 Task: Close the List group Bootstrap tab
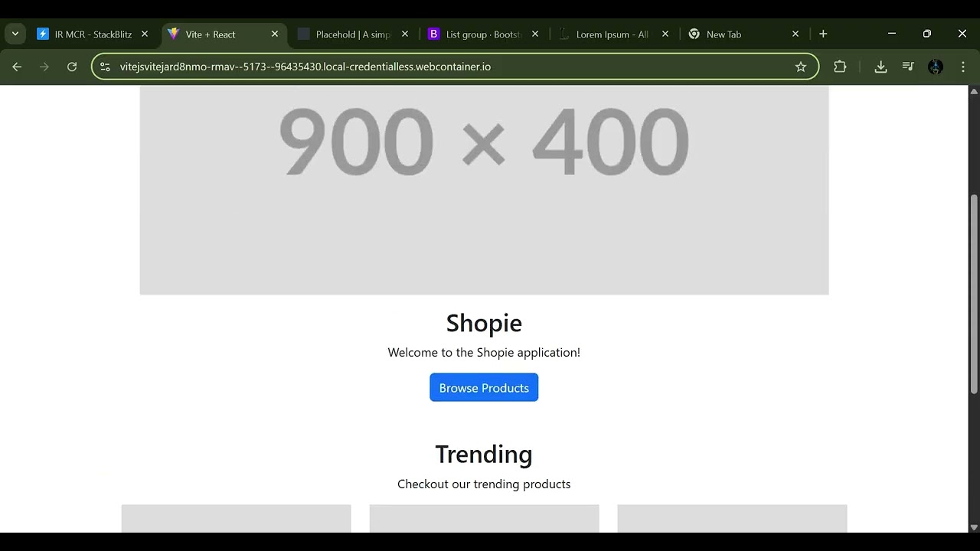point(535,34)
